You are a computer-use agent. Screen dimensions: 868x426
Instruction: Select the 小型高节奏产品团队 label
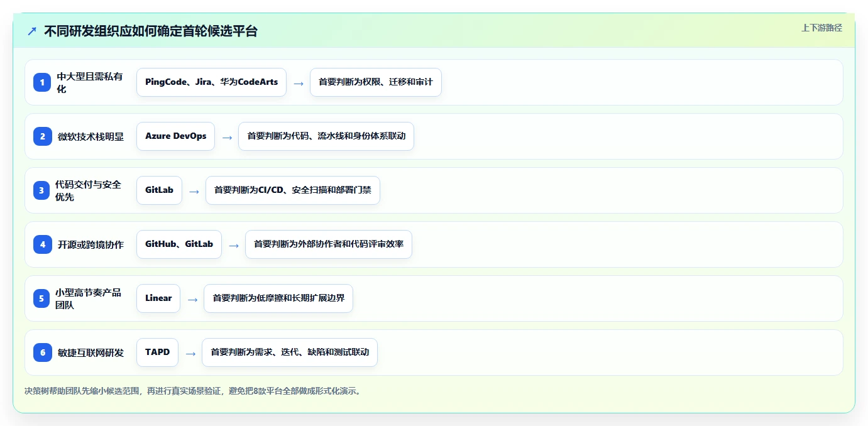tap(89, 298)
